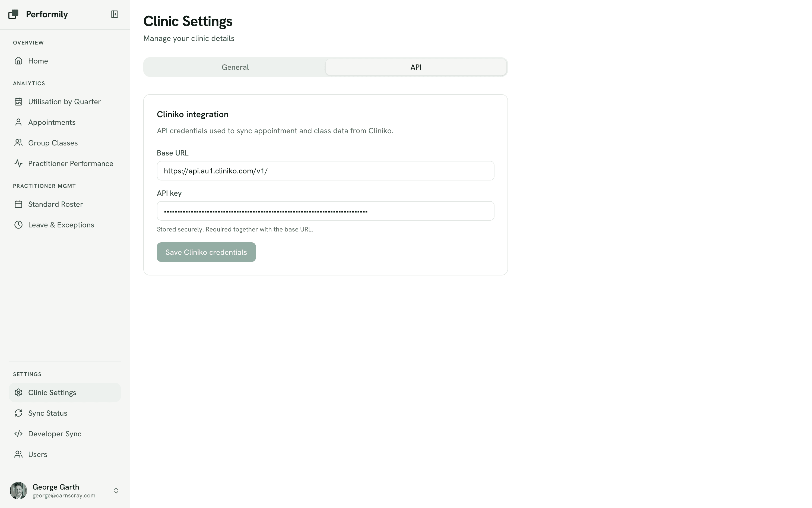Click the OVERVIEW section header
The height and width of the screenshot is (508, 812).
coord(28,43)
